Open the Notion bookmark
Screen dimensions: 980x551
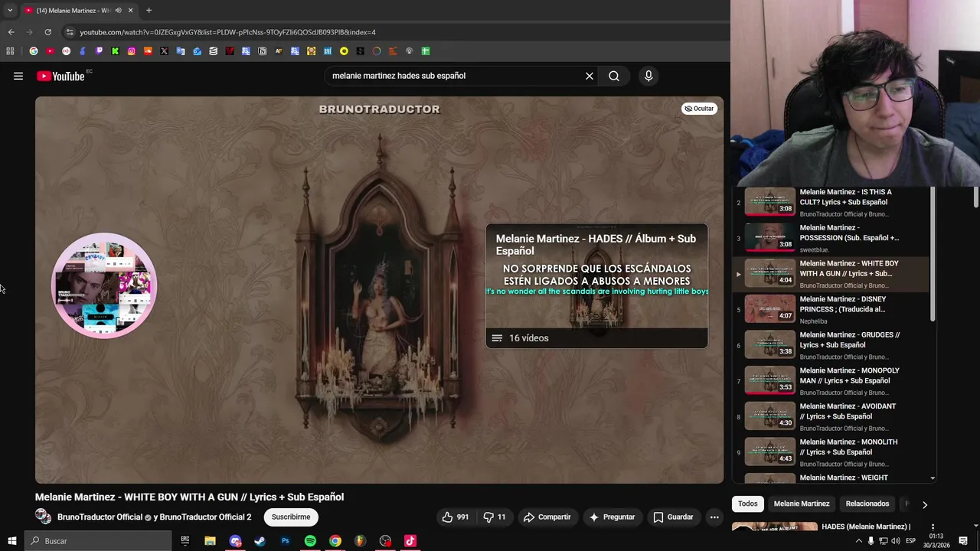262,51
